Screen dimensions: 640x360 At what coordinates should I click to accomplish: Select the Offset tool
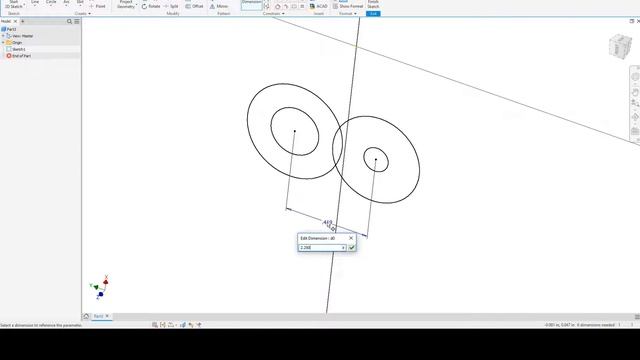tap(194, 7)
